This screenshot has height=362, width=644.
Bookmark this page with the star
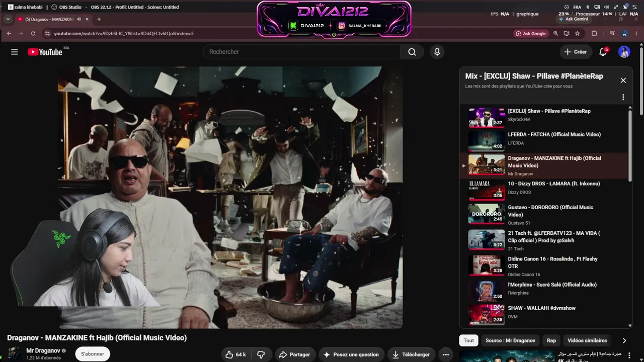point(578,33)
